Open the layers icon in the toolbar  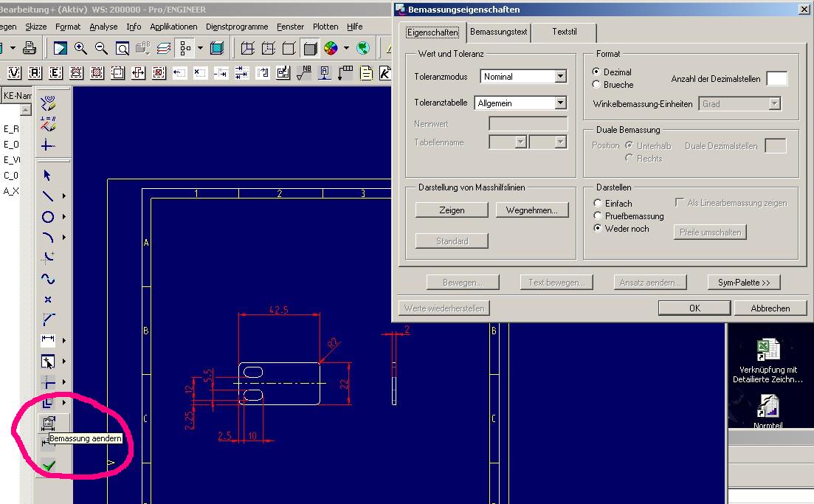[x=164, y=48]
